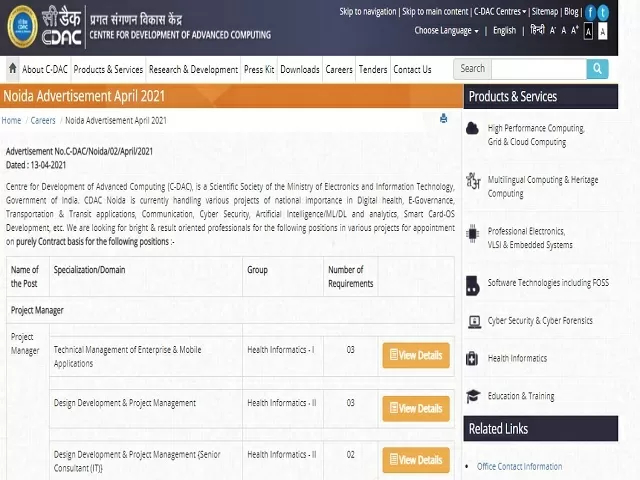Open the Products & Services menu

108,69
